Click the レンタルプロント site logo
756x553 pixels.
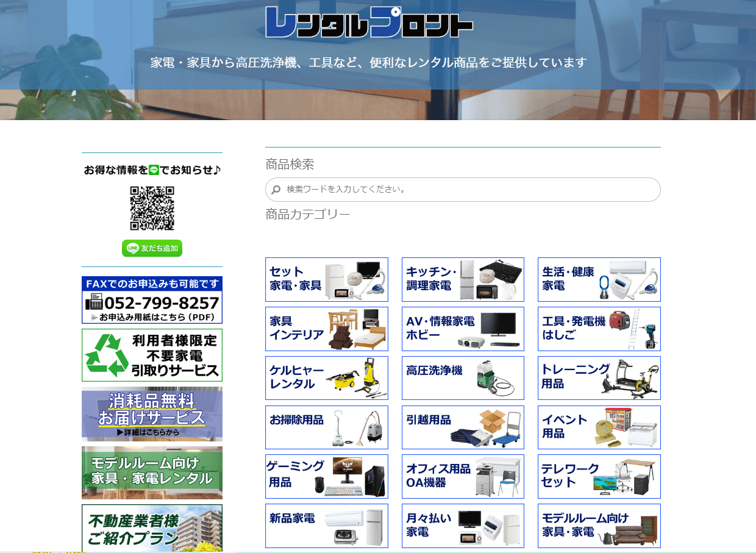[369, 23]
